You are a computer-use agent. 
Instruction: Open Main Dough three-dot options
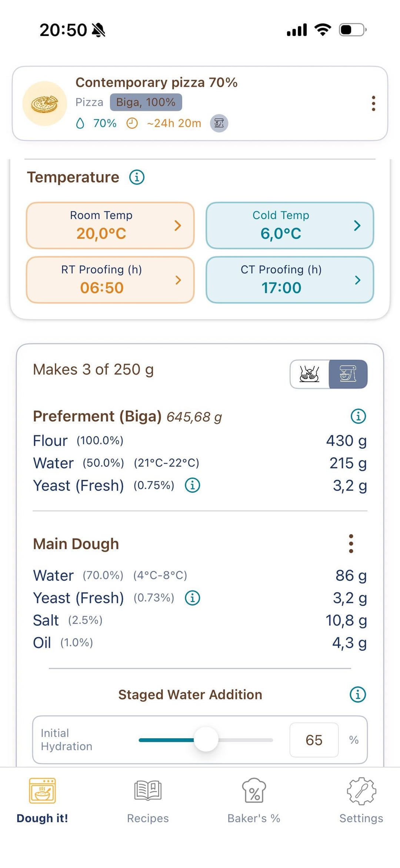point(351,544)
